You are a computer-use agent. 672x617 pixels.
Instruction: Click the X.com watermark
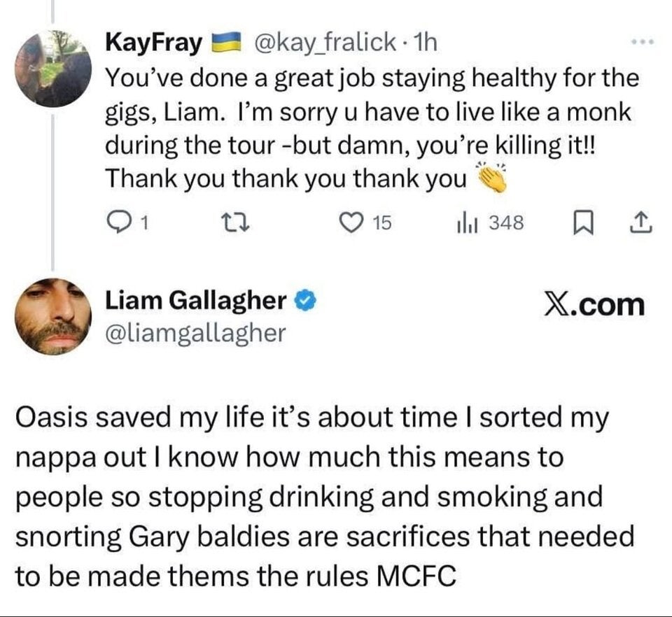click(595, 303)
